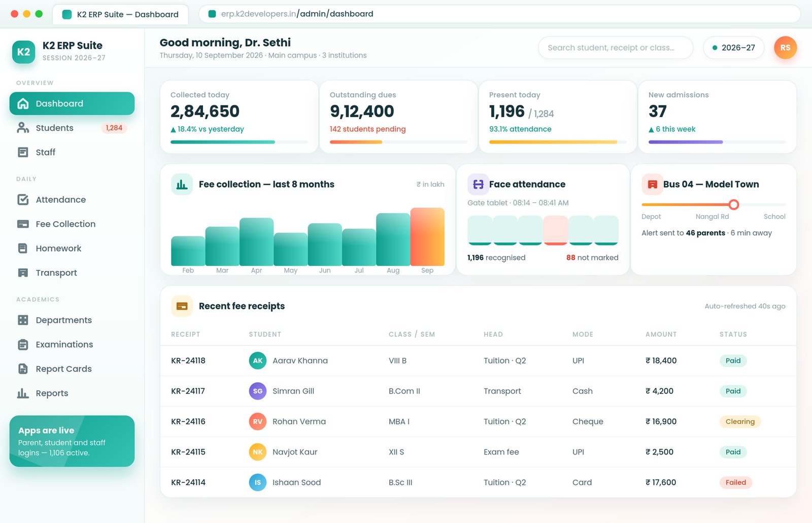The height and width of the screenshot is (523, 812).
Task: Open Fee Collection page
Action: coord(72,224)
